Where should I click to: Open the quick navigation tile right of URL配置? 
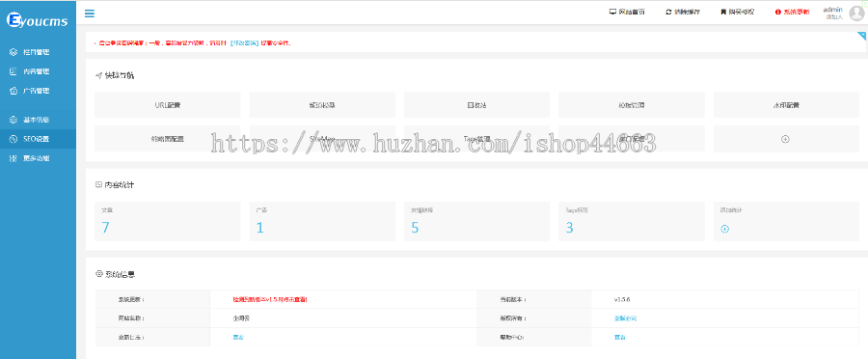point(322,104)
